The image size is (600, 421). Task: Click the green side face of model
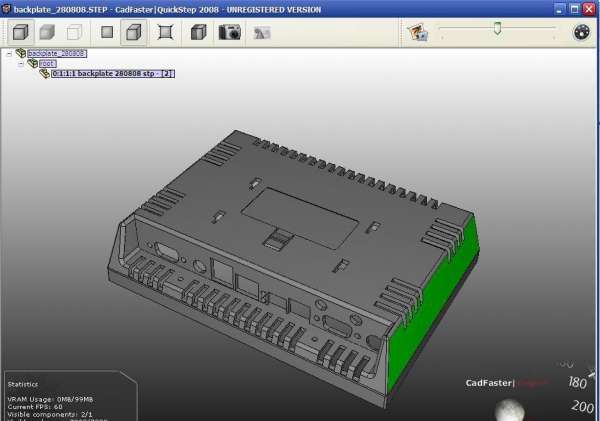click(x=432, y=306)
